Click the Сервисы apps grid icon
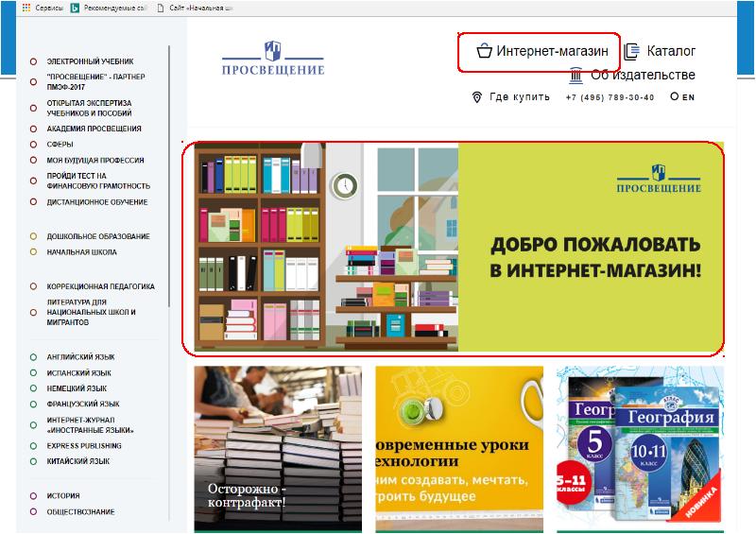The height and width of the screenshot is (534, 756). coord(26,8)
